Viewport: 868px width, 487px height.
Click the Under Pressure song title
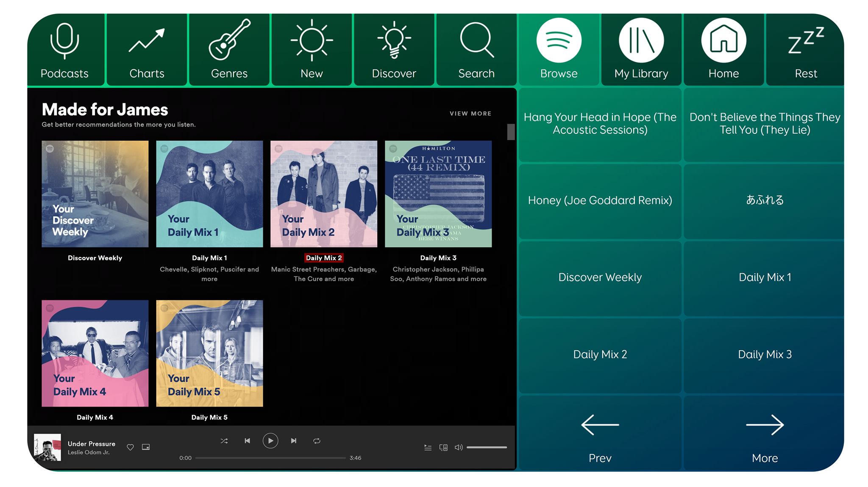coord(92,444)
